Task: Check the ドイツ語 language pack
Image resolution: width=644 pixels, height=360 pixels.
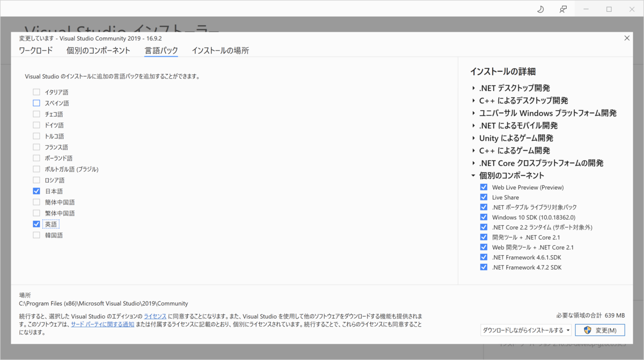Action: click(36, 125)
